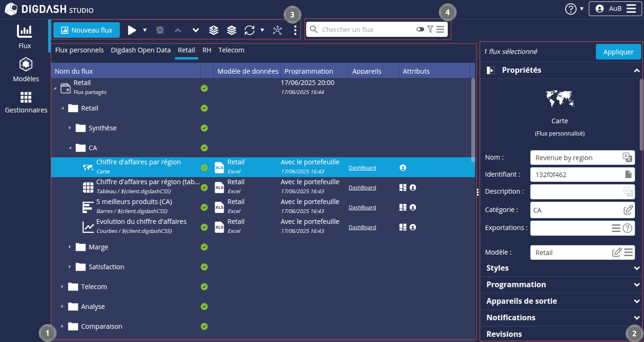Viewport: 644px width, 342px height.
Task: Click the refresh sync icon in the toolbar
Action: pyautogui.click(x=250, y=30)
